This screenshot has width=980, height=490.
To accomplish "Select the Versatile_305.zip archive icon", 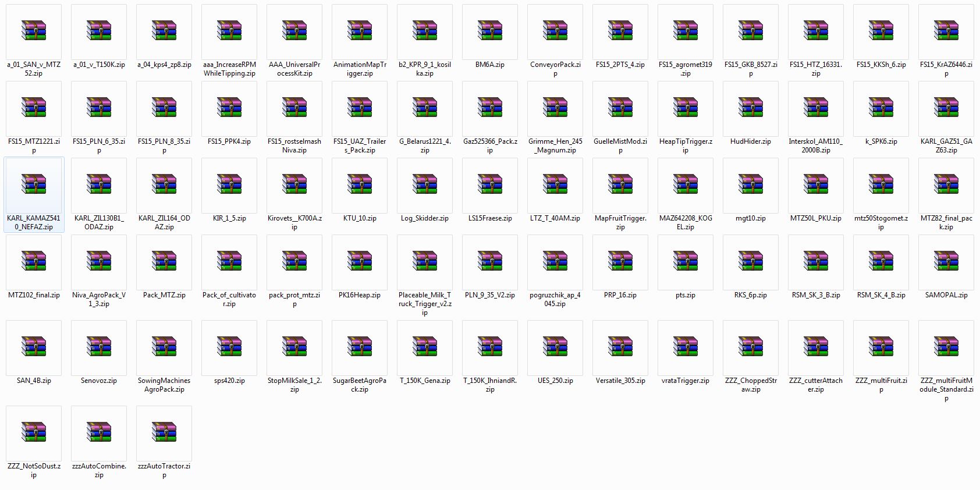I will pos(620,347).
